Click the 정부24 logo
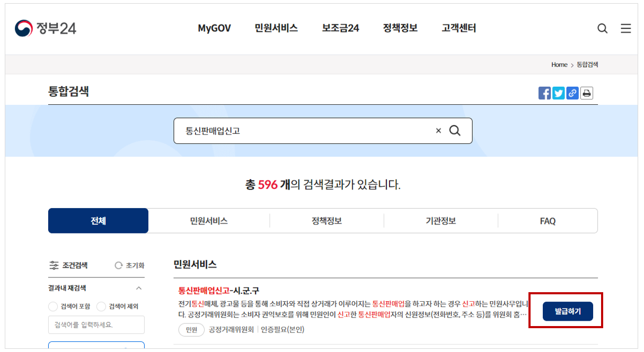The height and width of the screenshot is (352, 644). [x=45, y=29]
